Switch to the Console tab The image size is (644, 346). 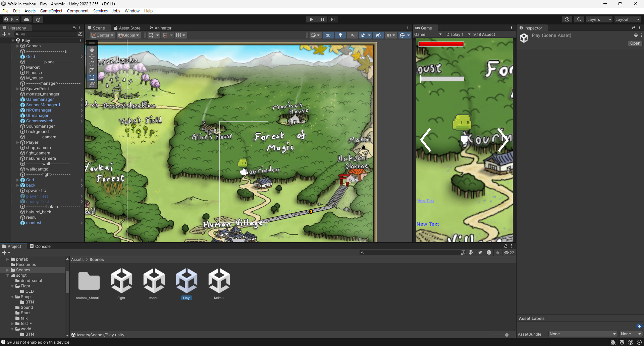coord(40,246)
